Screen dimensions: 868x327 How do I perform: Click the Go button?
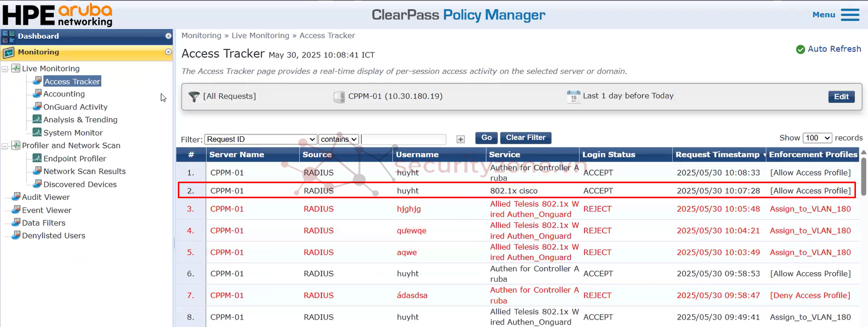487,138
